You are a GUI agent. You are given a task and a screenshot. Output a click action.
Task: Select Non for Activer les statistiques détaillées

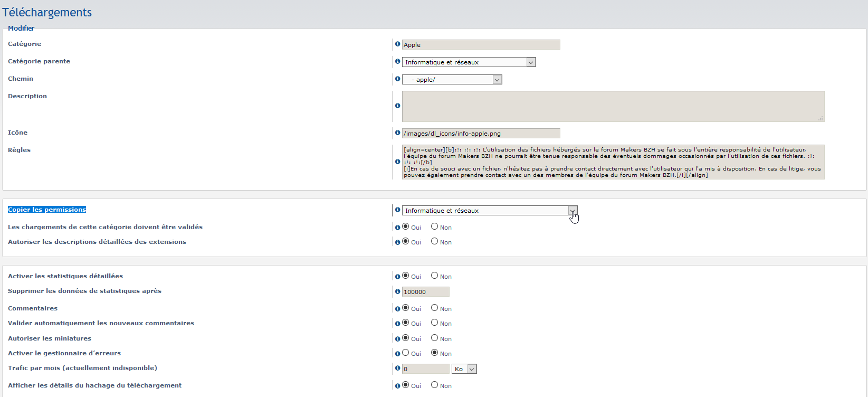coord(434,276)
